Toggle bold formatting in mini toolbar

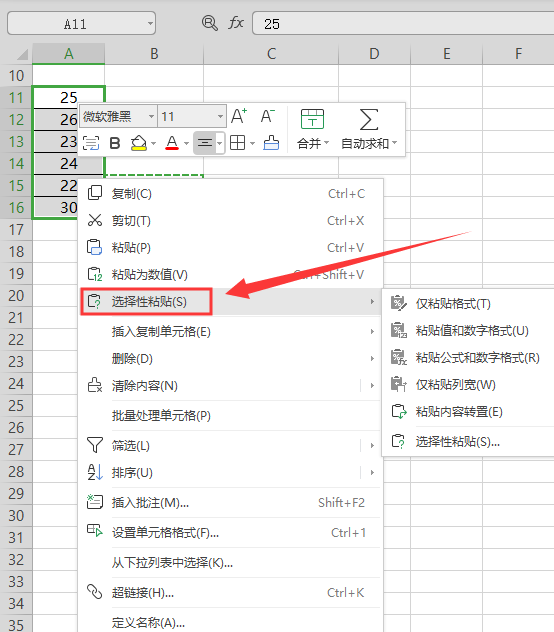115,143
